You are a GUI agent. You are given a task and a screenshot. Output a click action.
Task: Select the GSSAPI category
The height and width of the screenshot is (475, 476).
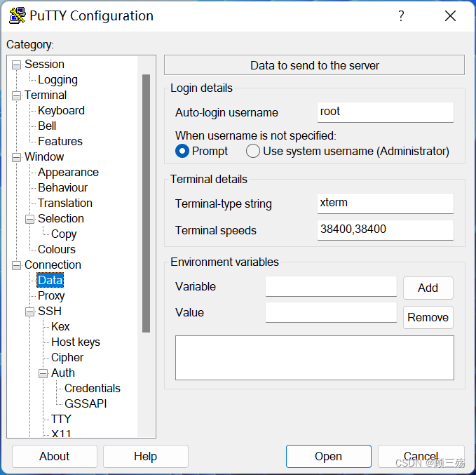(86, 404)
